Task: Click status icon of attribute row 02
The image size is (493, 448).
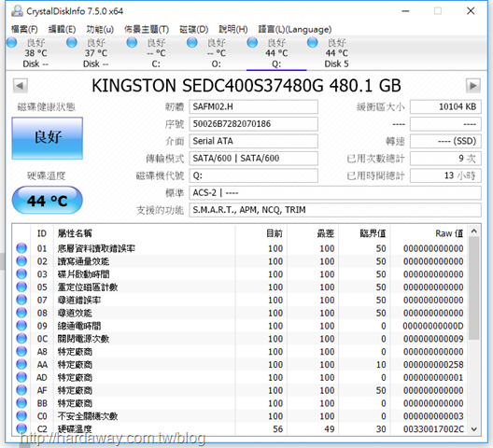Action: 21,261
